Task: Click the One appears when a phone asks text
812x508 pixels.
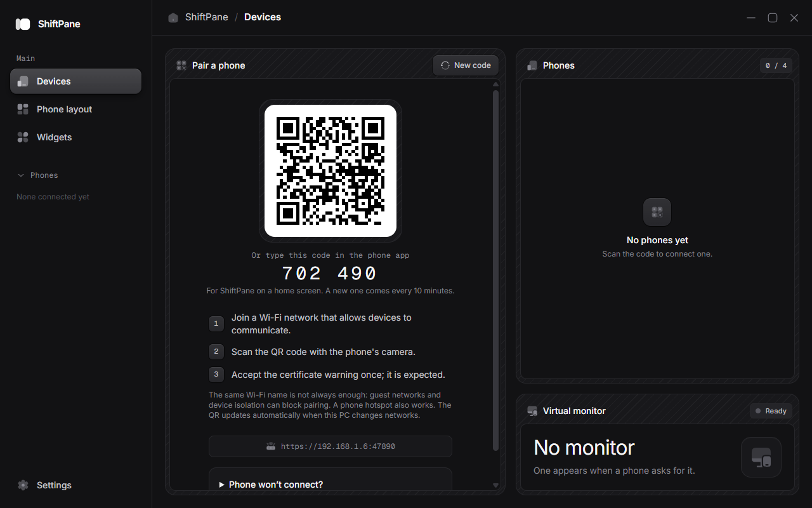Action: pyautogui.click(x=614, y=471)
